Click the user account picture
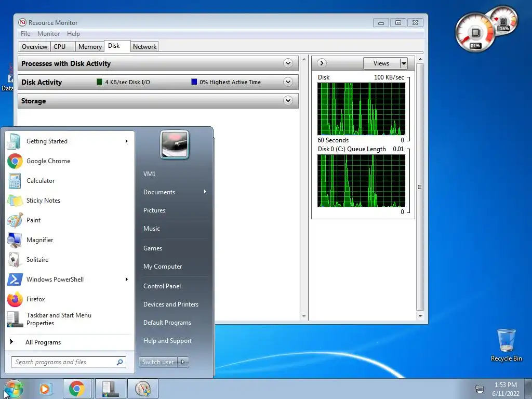Image resolution: width=532 pixels, height=399 pixels. coord(175,144)
